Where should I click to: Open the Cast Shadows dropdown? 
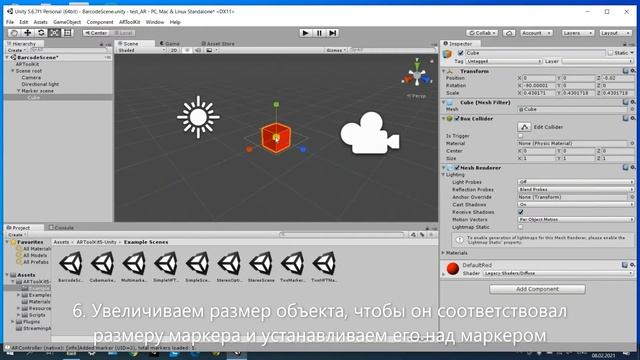576,204
